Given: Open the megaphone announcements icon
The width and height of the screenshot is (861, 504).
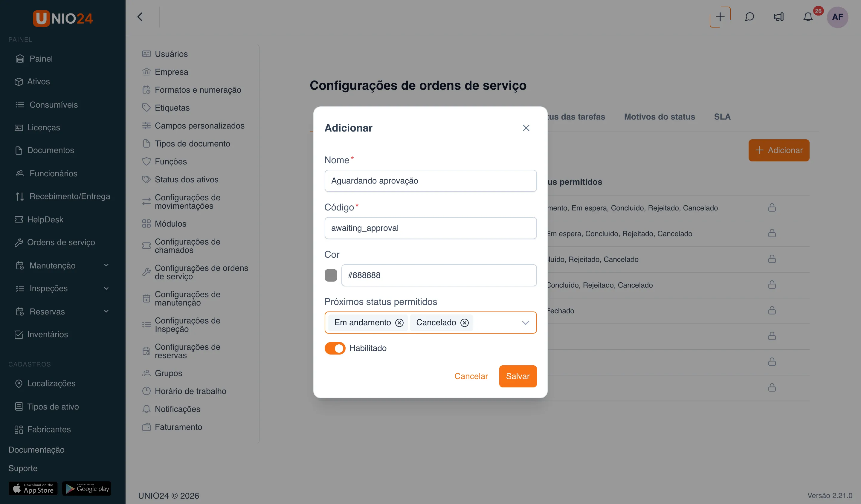Looking at the screenshot, I should point(779,17).
